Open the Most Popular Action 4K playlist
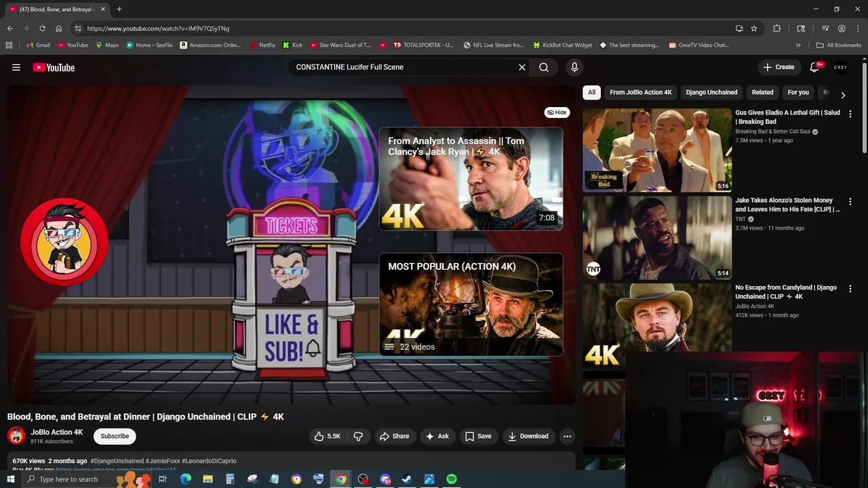868x488 pixels. click(x=471, y=304)
